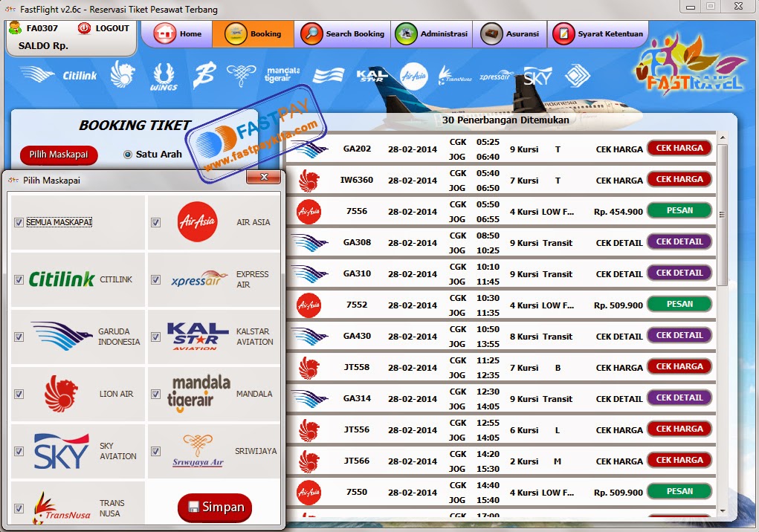The width and height of the screenshot is (759, 532).
Task: Uncheck the AIR ASIA checkbox
Action: pyautogui.click(x=156, y=222)
